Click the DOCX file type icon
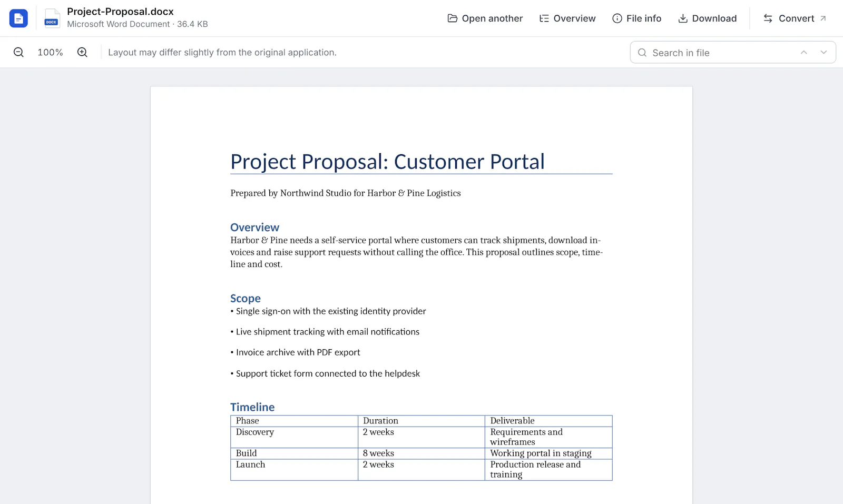The width and height of the screenshot is (843, 504). 52,18
